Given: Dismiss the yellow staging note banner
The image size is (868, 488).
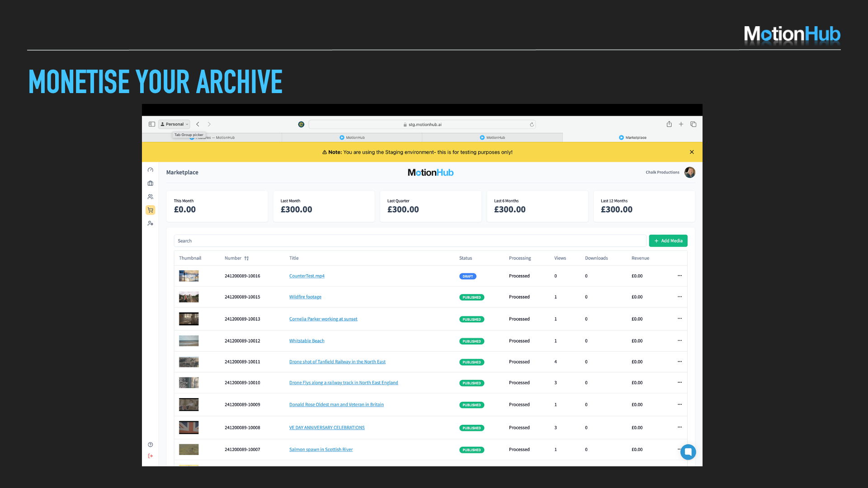Looking at the screenshot, I should 692,152.
